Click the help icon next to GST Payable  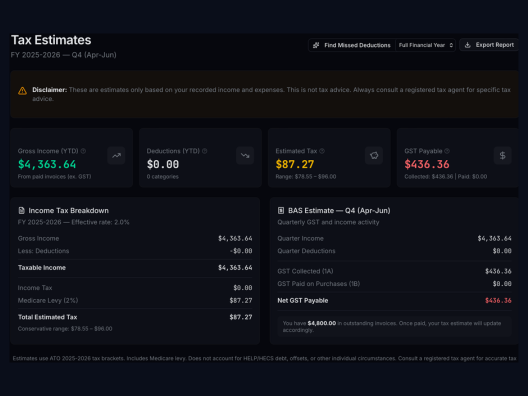pyautogui.click(x=447, y=151)
